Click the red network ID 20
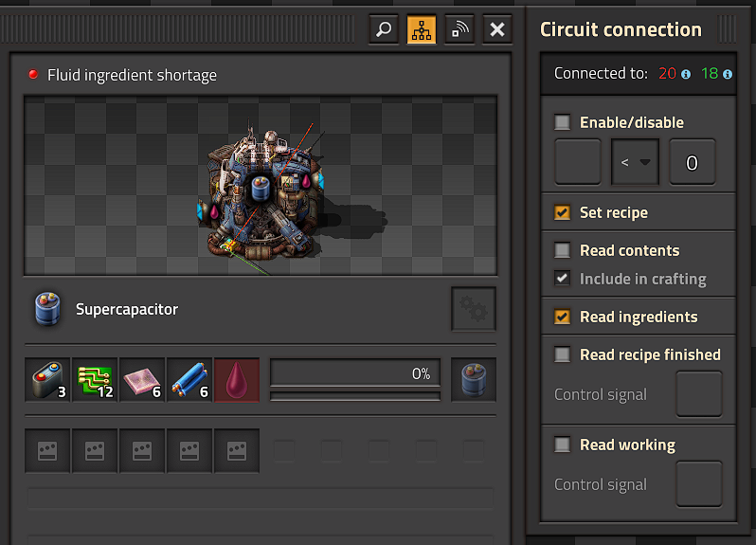 (667, 73)
